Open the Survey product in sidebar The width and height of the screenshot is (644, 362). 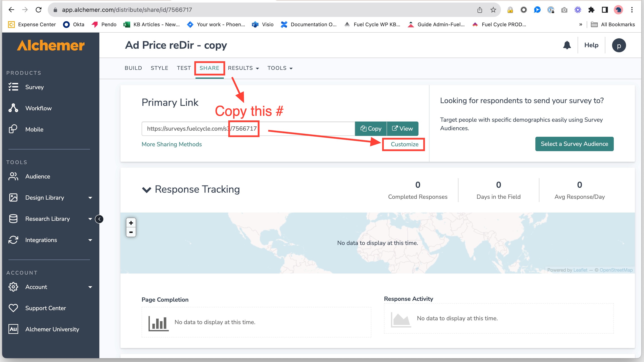34,87
